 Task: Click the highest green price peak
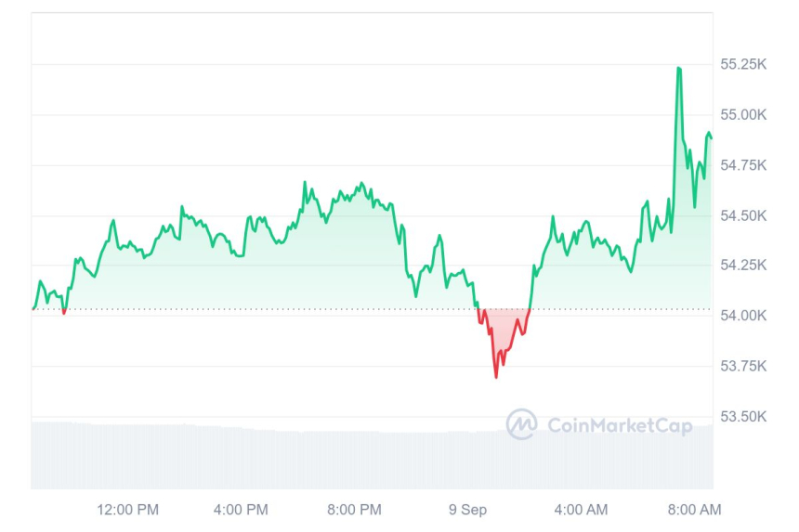click(x=679, y=68)
